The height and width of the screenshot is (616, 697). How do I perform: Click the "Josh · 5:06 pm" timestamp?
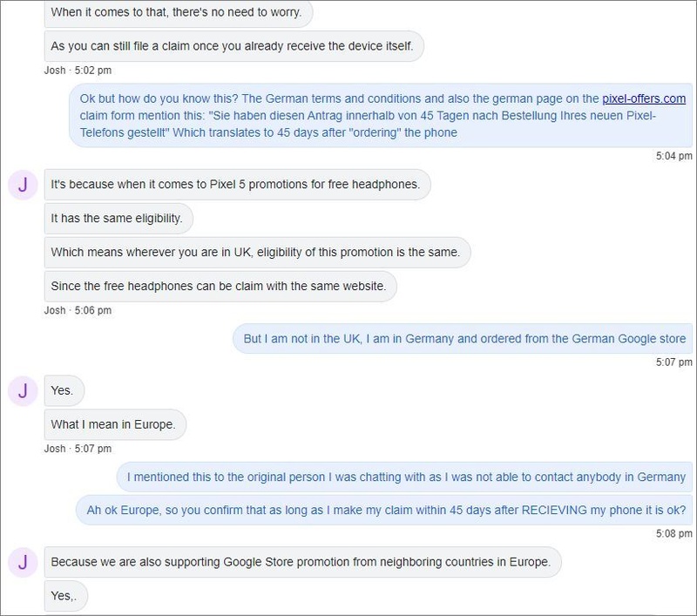tap(78, 309)
